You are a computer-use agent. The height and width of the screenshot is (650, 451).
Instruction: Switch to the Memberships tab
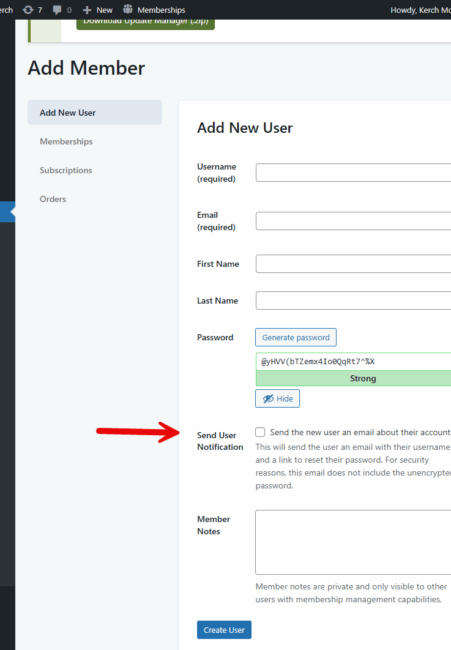pos(66,141)
